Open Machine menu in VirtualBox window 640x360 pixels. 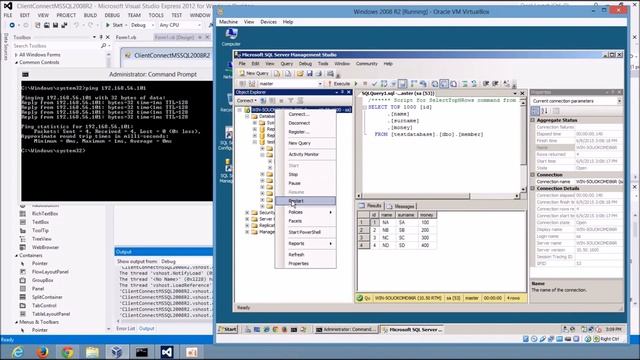228,22
